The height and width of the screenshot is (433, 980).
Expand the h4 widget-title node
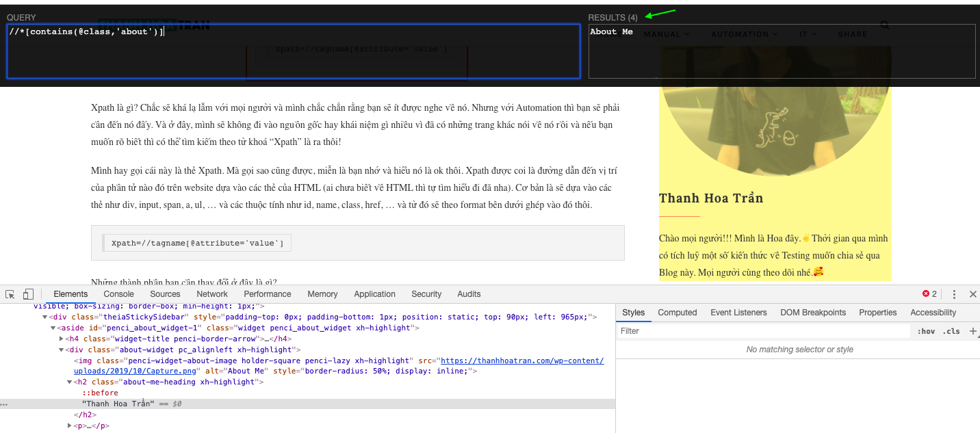click(x=62, y=339)
